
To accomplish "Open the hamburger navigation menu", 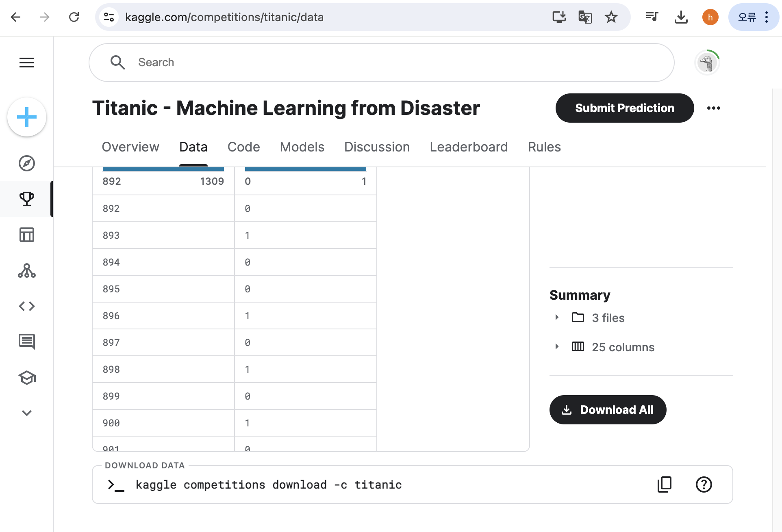I will (x=27, y=63).
